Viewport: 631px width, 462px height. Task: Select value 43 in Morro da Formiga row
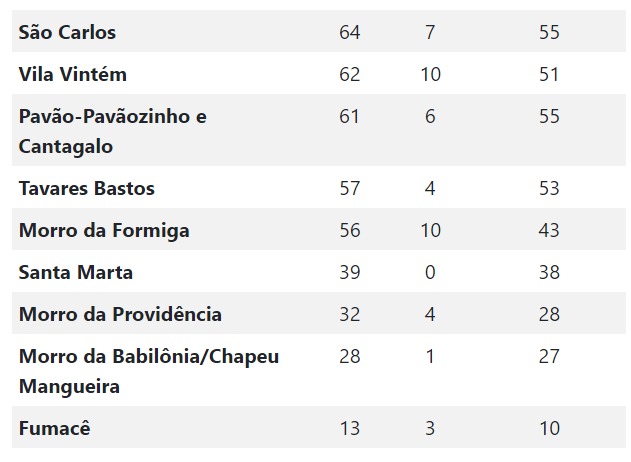pyautogui.click(x=549, y=230)
